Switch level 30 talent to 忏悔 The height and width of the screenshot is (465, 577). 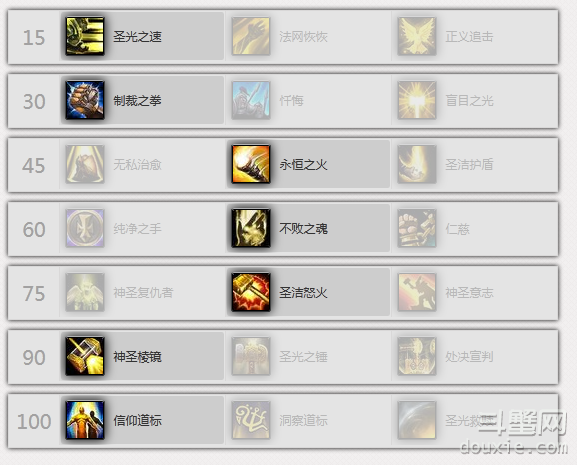(291, 100)
